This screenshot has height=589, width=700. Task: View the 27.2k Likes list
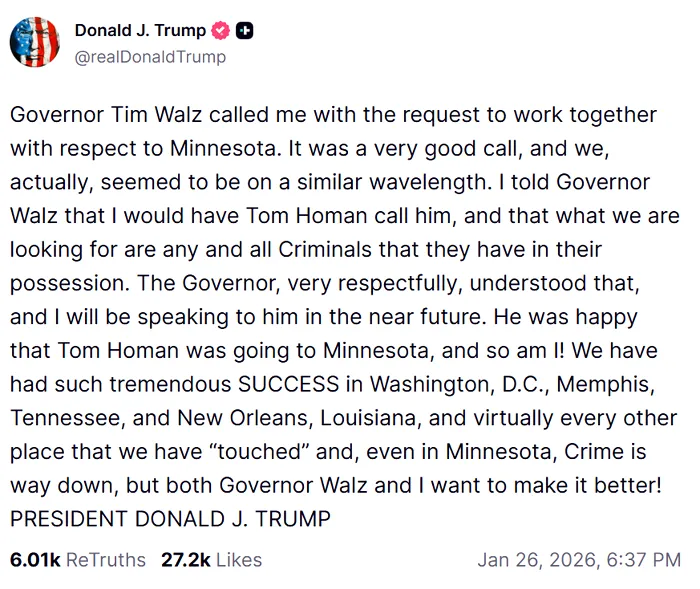[211, 559]
